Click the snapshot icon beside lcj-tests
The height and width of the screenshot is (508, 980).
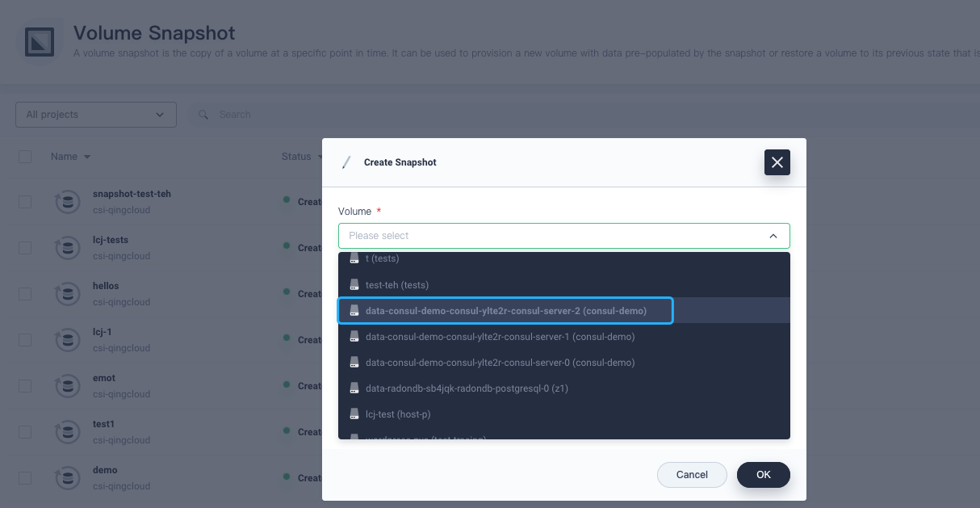67,247
